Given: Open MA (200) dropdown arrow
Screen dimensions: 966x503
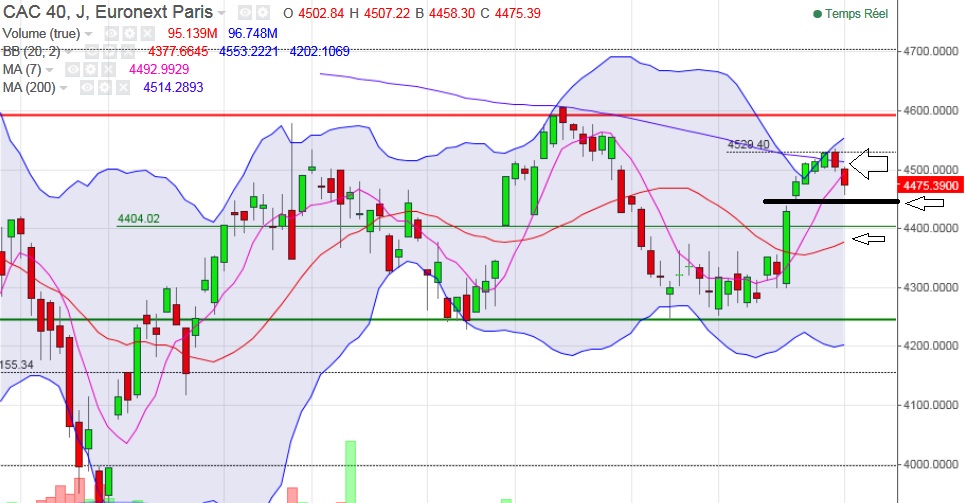Looking at the screenshot, I should click(63, 89).
